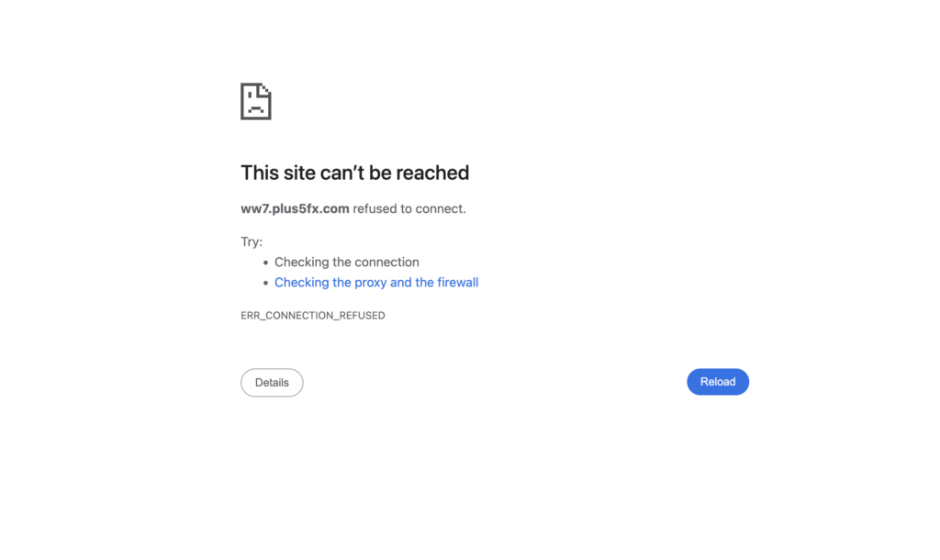Click the word 'firewall' in the blue link
The height and width of the screenshot is (560, 940).
coord(457,283)
